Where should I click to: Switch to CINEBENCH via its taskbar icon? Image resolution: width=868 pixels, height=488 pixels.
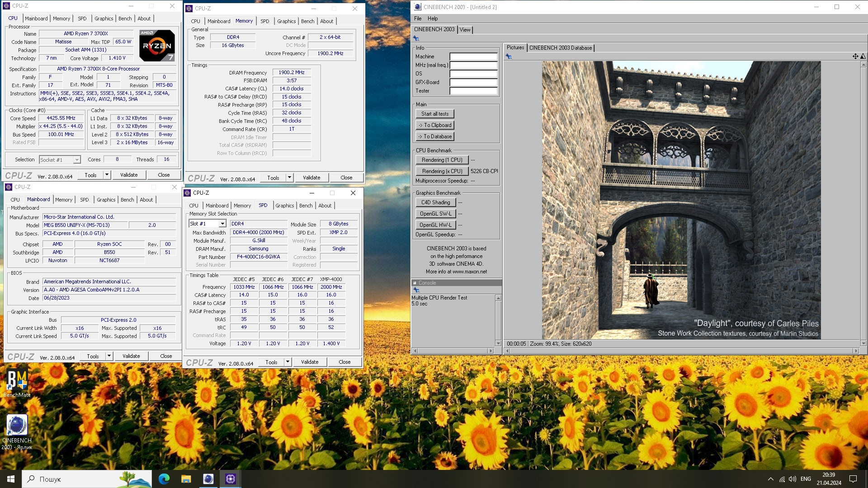pyautogui.click(x=208, y=479)
